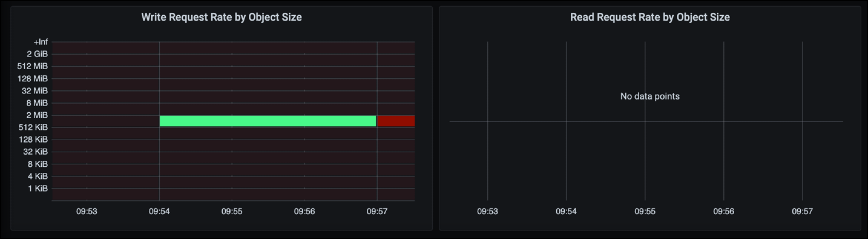Click the 2 GiB y-axis label
868x239 pixels.
coord(37,54)
